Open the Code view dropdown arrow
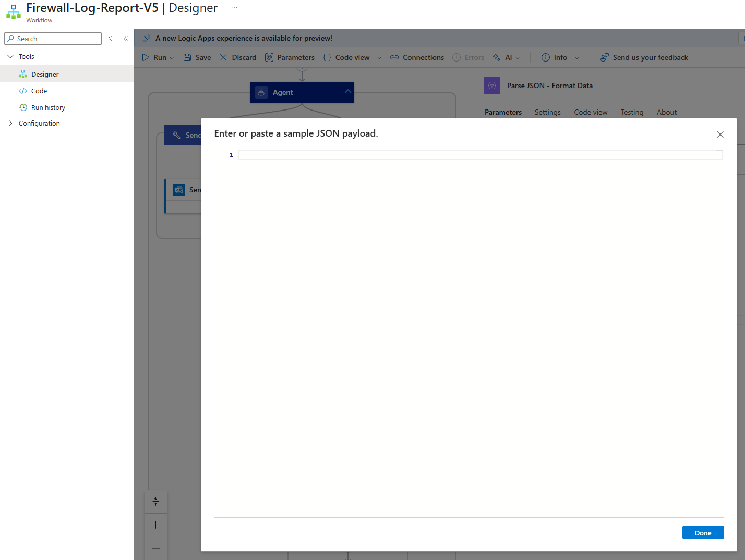The width and height of the screenshot is (745, 560). (x=379, y=58)
